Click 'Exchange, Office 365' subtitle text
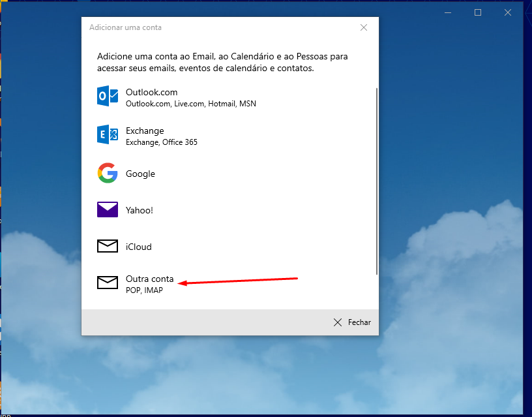 [162, 142]
